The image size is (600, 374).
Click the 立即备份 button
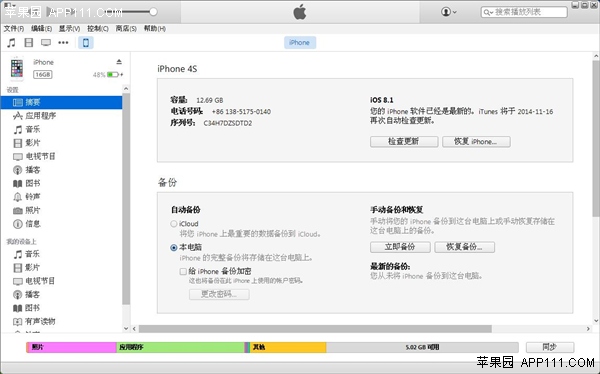click(x=400, y=247)
